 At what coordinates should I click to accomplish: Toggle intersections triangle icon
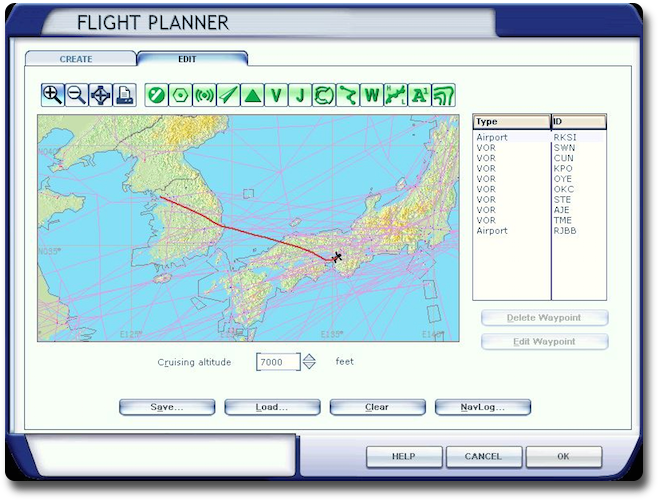pos(253,95)
